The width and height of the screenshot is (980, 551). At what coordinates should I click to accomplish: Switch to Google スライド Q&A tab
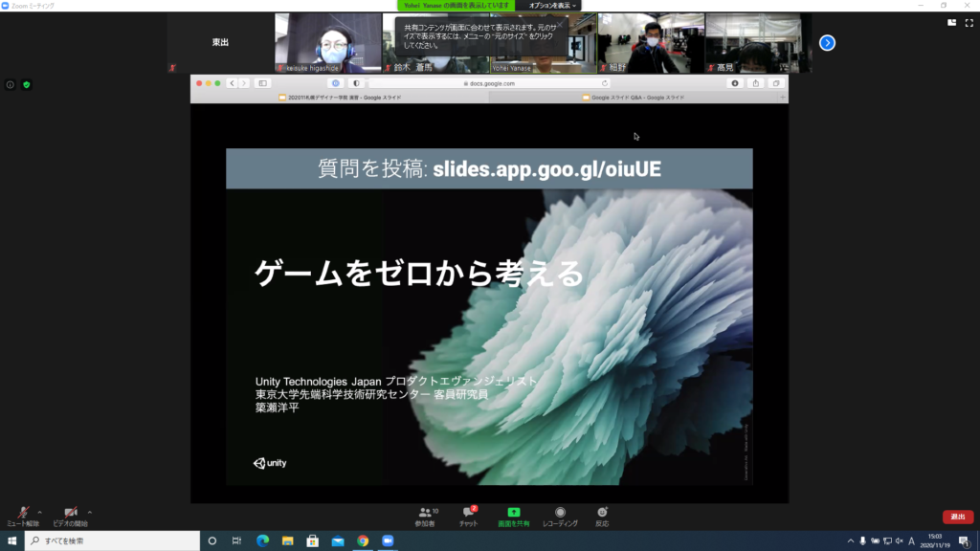[634, 98]
